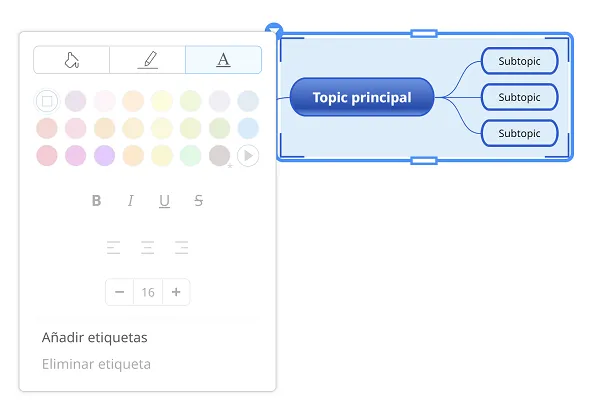The width and height of the screenshot is (600, 408).
Task: Toggle Underline text formatting
Action: 165,201
